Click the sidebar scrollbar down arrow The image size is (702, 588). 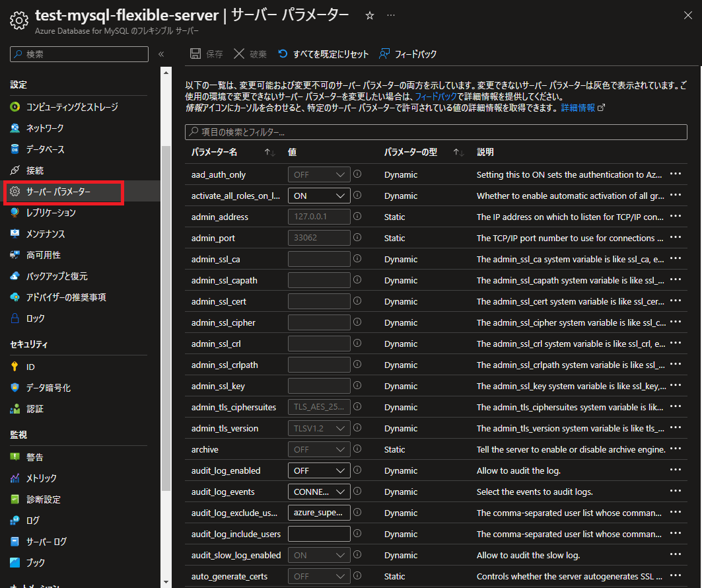pos(166,582)
